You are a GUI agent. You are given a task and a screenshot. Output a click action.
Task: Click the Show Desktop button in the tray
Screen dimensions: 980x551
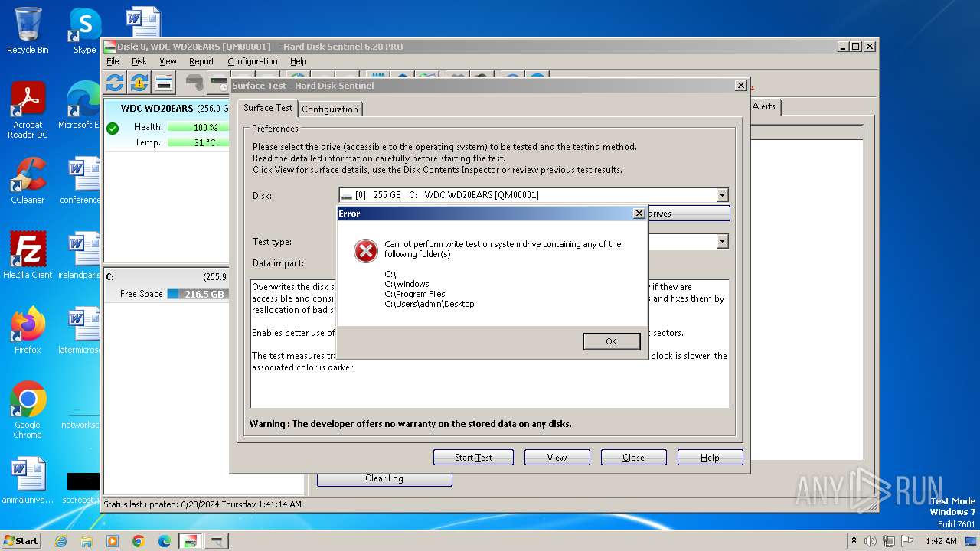click(x=972, y=541)
